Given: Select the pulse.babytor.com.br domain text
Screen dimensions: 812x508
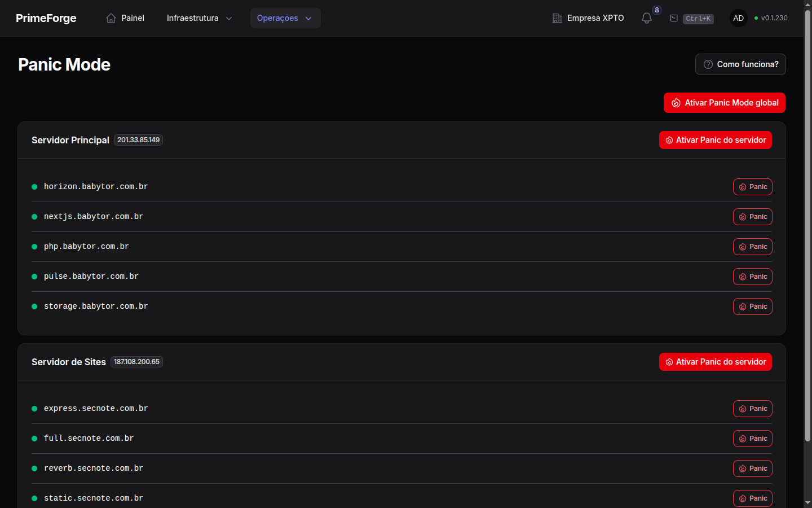Looking at the screenshot, I should point(91,276).
